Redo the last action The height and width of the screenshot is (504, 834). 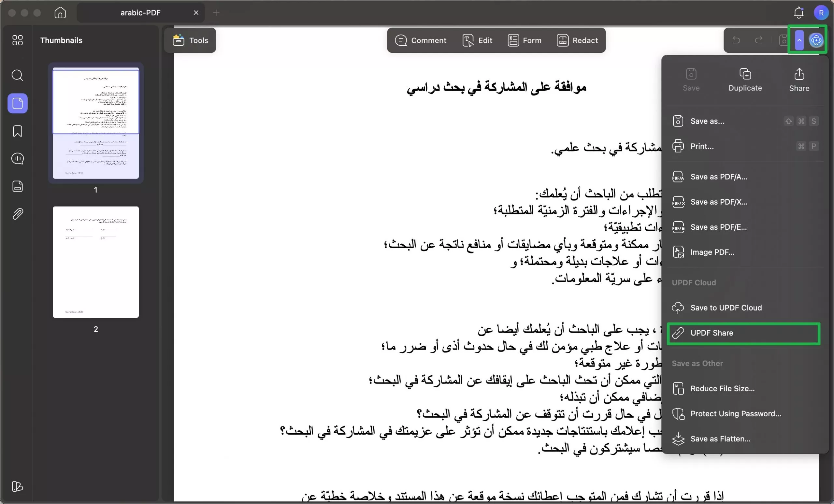759,40
